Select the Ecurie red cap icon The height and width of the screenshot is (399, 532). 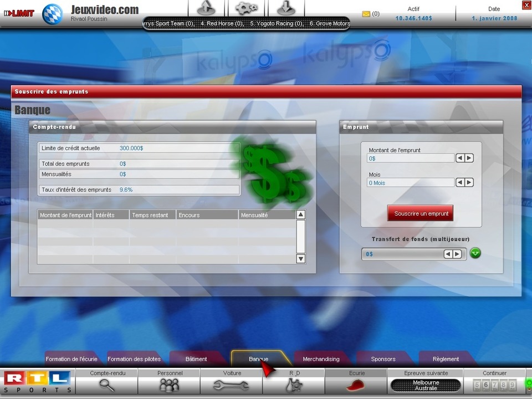coord(356,385)
